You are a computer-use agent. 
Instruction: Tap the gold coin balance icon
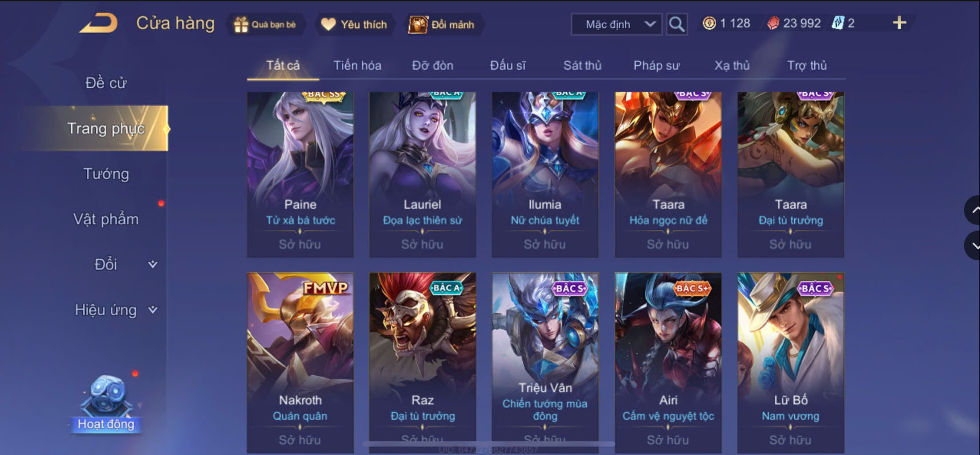(709, 23)
